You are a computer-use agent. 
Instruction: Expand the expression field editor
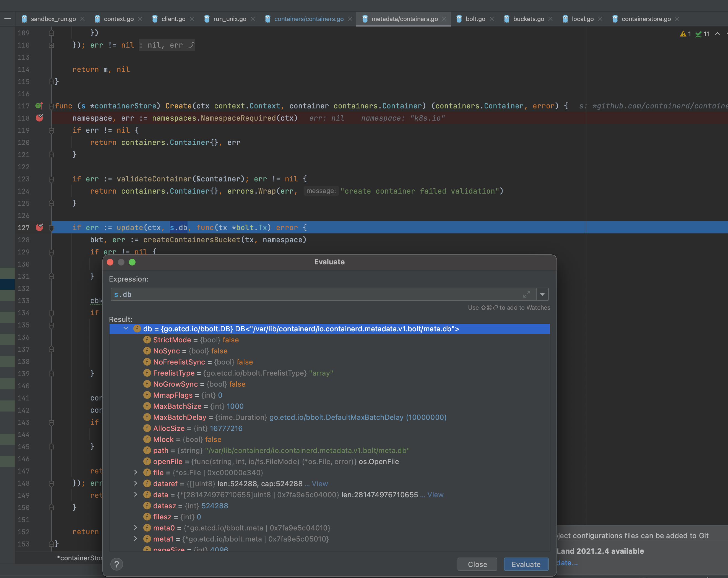click(x=526, y=295)
